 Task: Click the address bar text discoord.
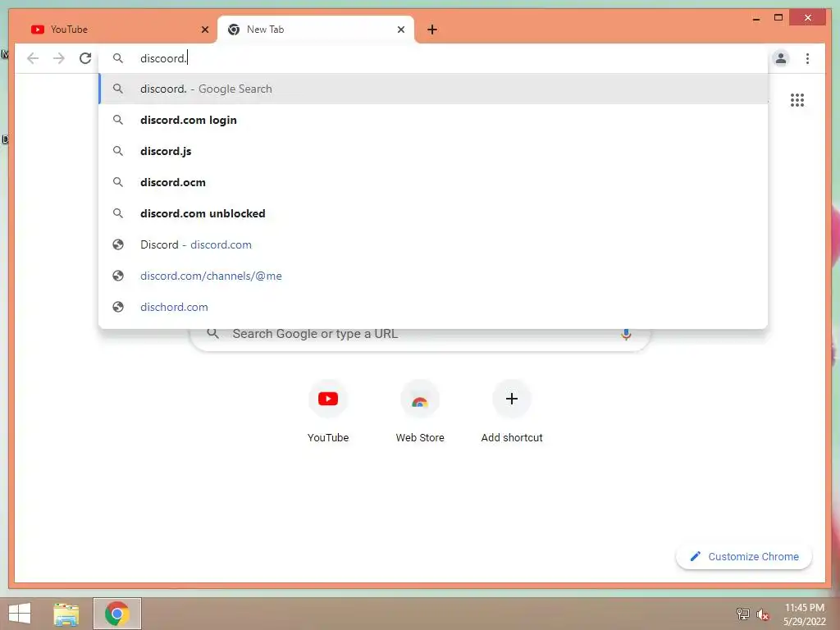163,58
